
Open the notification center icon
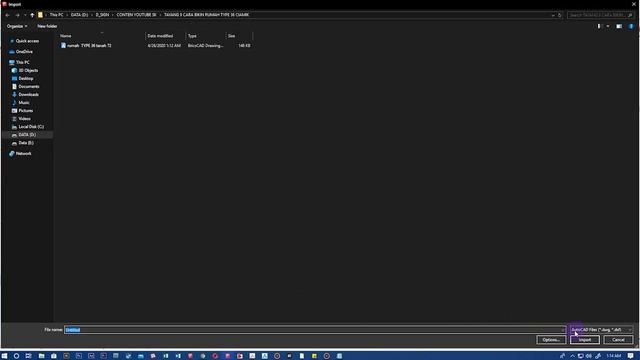(631, 356)
